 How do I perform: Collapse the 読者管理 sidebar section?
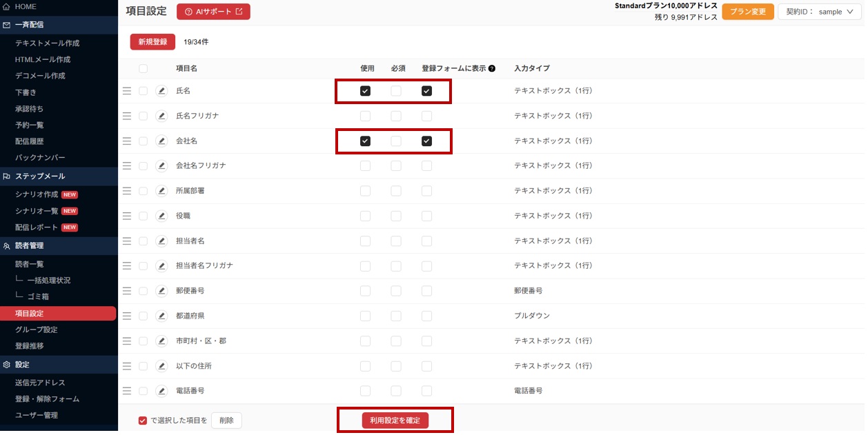pos(59,245)
